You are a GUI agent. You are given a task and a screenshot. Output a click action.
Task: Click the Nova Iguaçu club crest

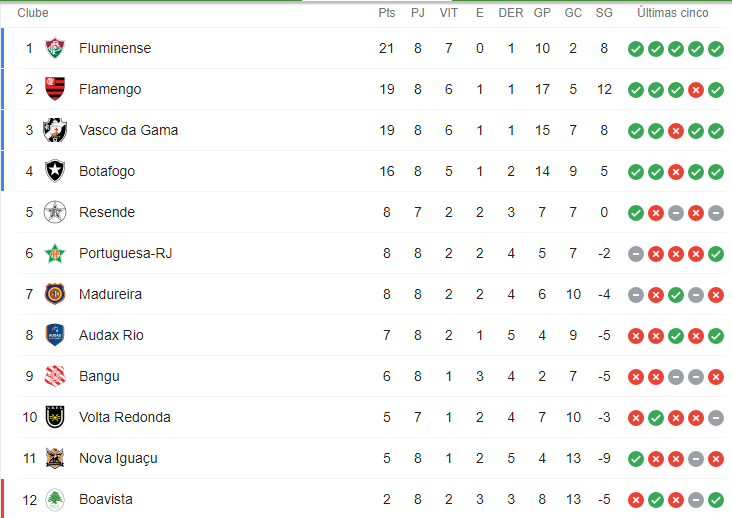pos(55,458)
